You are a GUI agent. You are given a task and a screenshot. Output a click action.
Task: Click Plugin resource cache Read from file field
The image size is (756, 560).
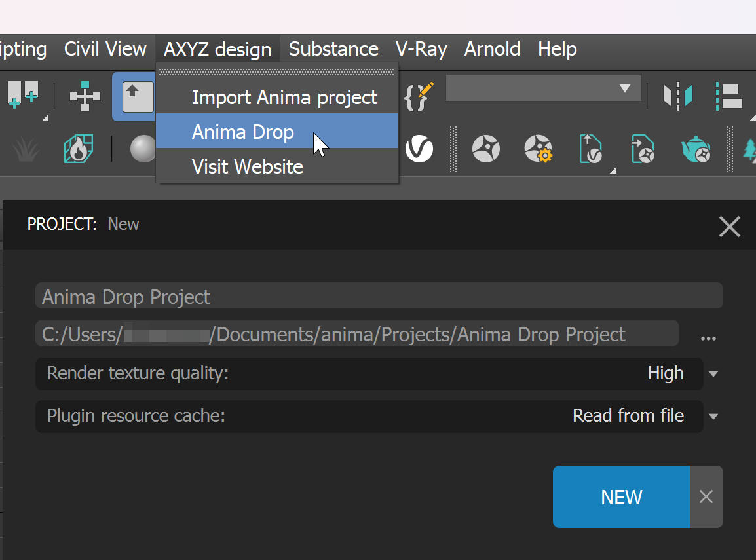(369, 416)
